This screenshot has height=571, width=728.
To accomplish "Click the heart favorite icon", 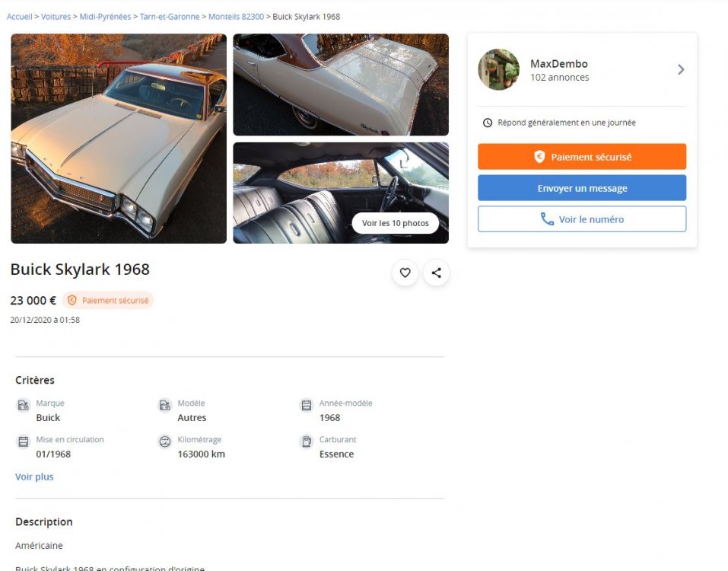I will 405,273.
